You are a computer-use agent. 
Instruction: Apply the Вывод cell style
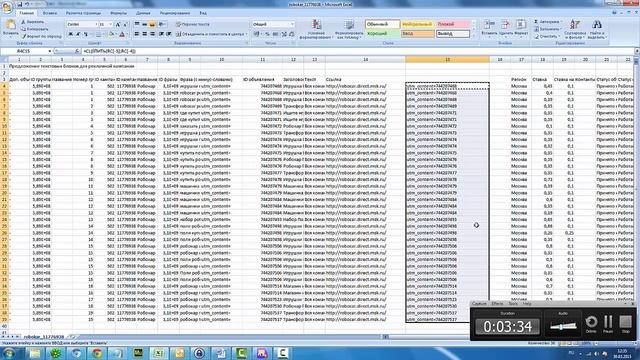(x=453, y=34)
